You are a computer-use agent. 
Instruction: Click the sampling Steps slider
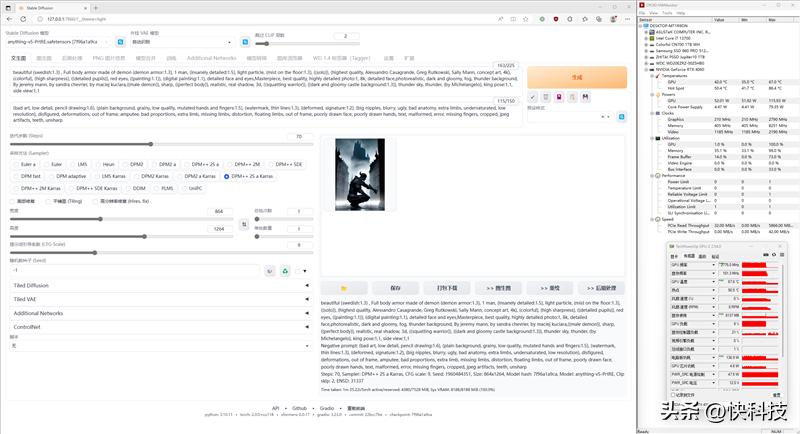(x=161, y=144)
